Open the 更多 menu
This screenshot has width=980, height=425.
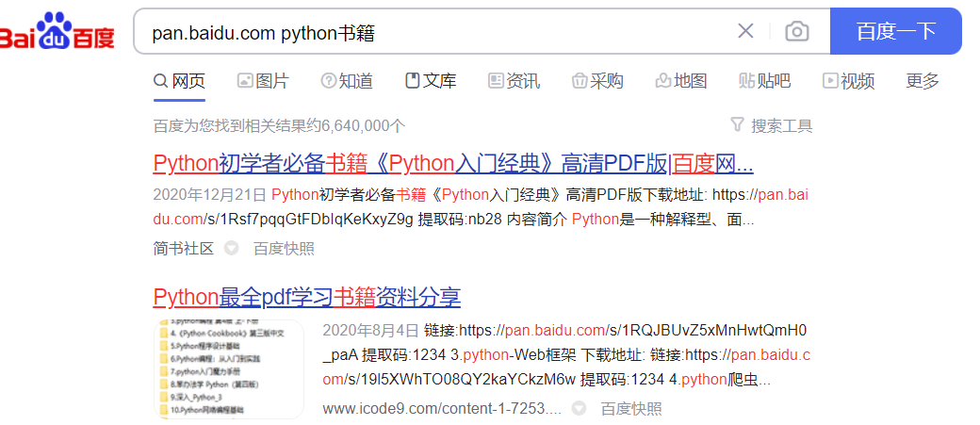923,81
